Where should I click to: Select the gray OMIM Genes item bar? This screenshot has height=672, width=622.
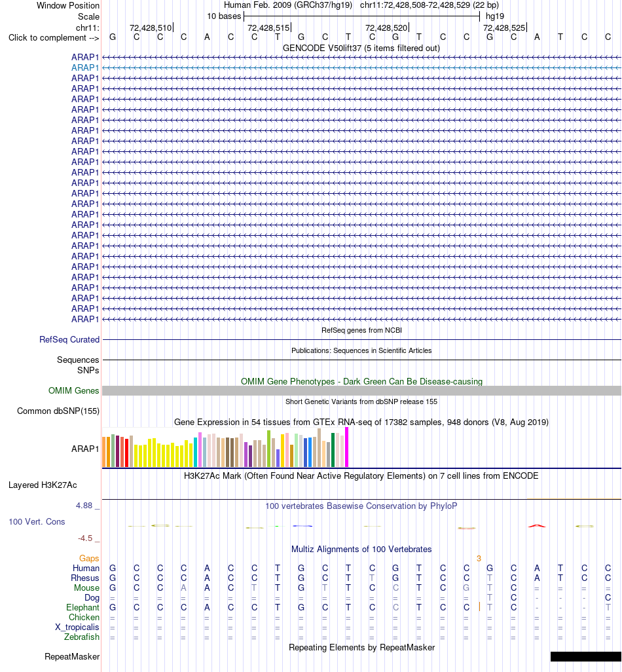[x=361, y=390]
